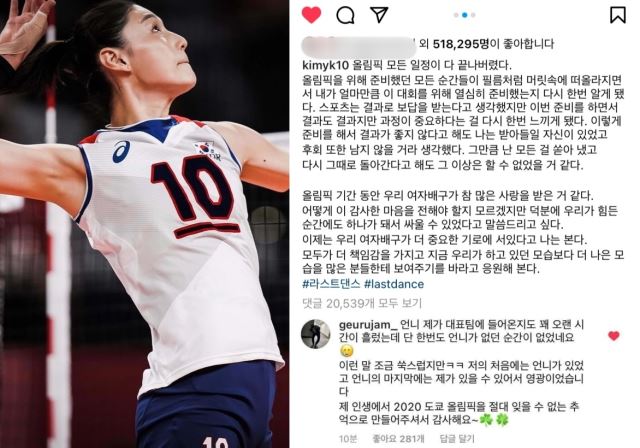Image resolution: width=640 pixels, height=448 pixels.
Task: Open the 518,295명 likes list
Action: (460, 44)
